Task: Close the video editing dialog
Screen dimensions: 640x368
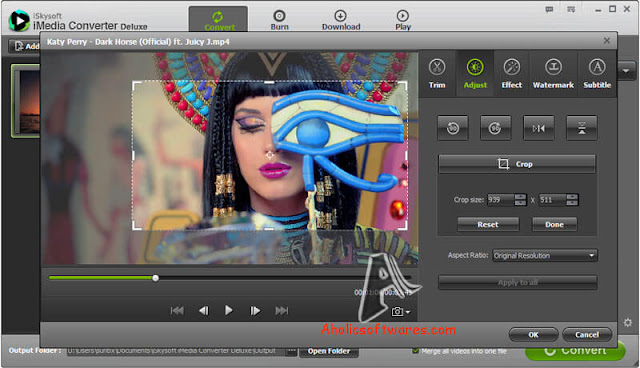Action: [x=607, y=41]
